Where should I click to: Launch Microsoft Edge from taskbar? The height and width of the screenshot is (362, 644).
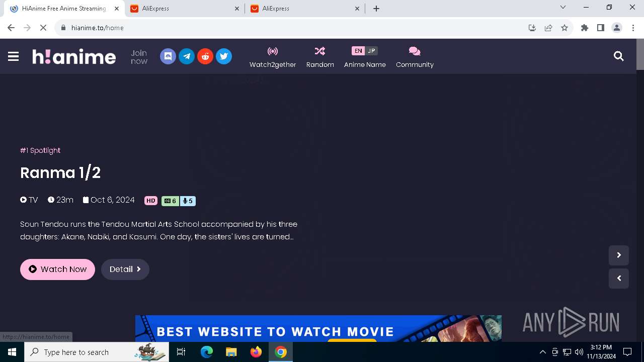[x=207, y=352]
